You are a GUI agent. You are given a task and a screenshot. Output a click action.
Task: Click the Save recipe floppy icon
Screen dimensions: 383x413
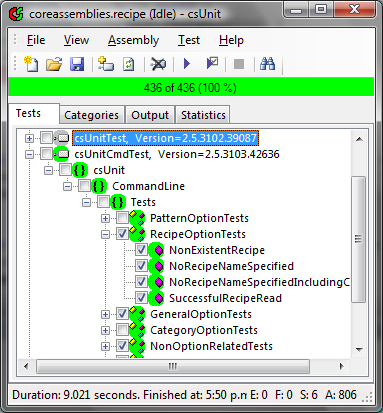77,64
